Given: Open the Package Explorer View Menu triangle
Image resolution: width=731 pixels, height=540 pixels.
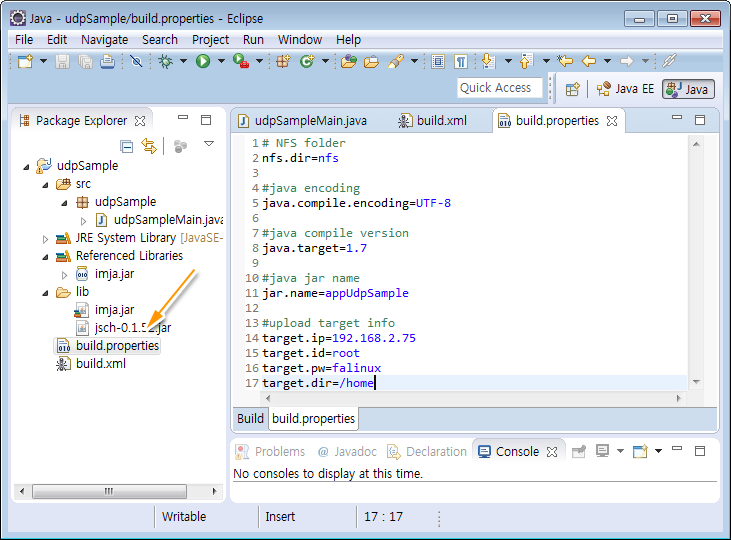Looking at the screenshot, I should (209, 144).
